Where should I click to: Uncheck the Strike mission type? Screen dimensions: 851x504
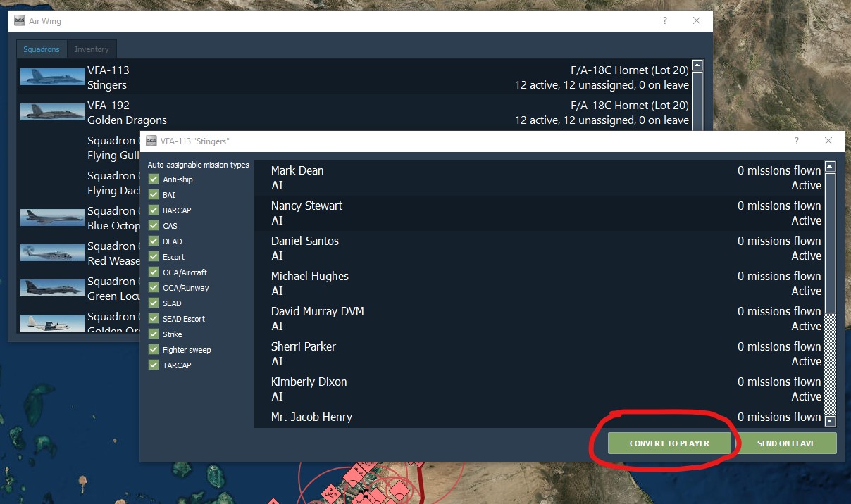point(154,334)
